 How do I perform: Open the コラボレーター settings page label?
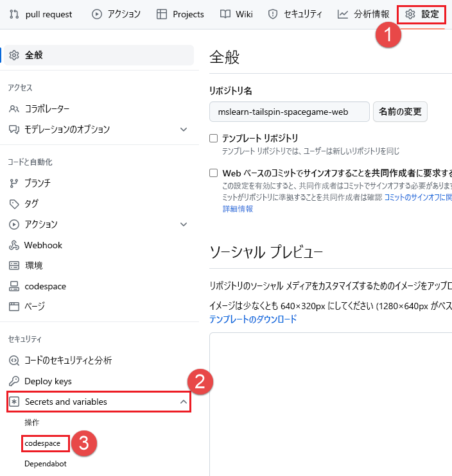[x=47, y=108]
